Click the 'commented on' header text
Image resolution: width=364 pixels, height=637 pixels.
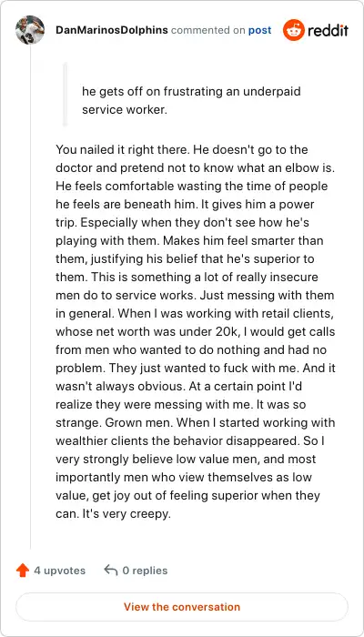[208, 30]
